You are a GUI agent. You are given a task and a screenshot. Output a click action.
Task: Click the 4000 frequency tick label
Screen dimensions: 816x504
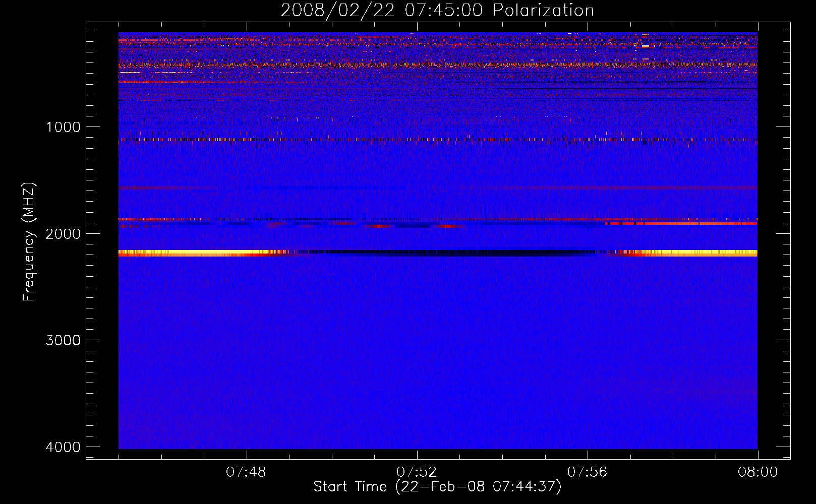(x=63, y=447)
